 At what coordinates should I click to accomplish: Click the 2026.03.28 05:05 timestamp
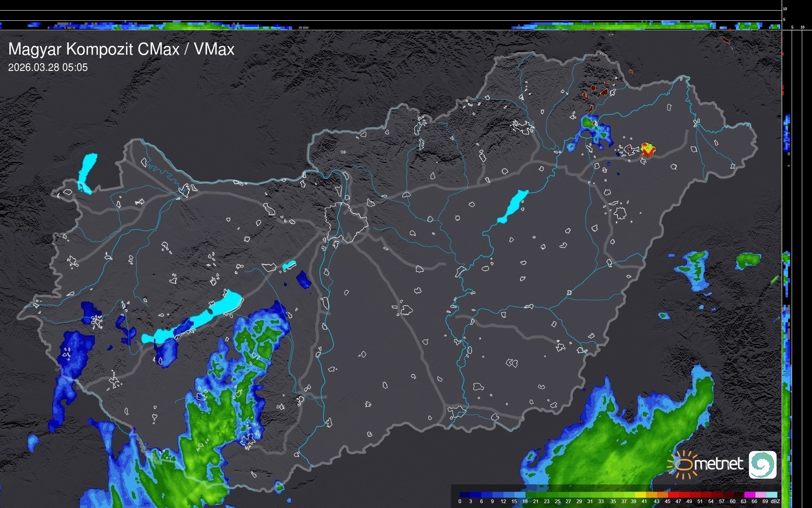tap(48, 68)
